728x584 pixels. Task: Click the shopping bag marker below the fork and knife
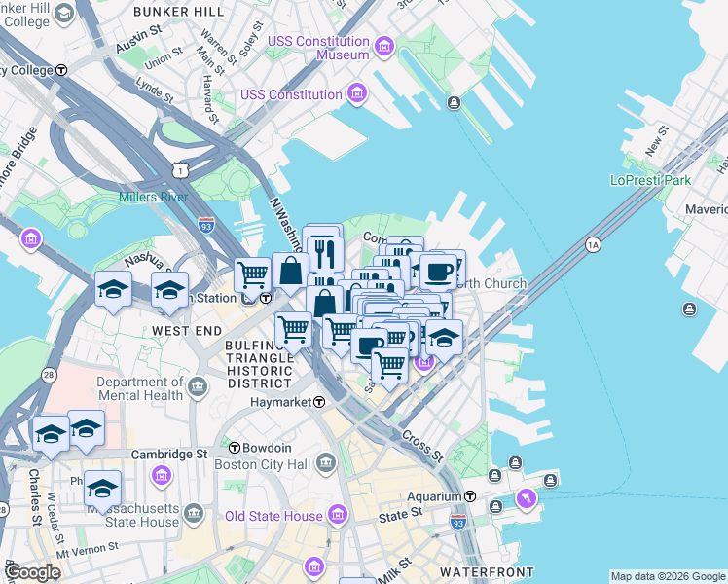323,303
